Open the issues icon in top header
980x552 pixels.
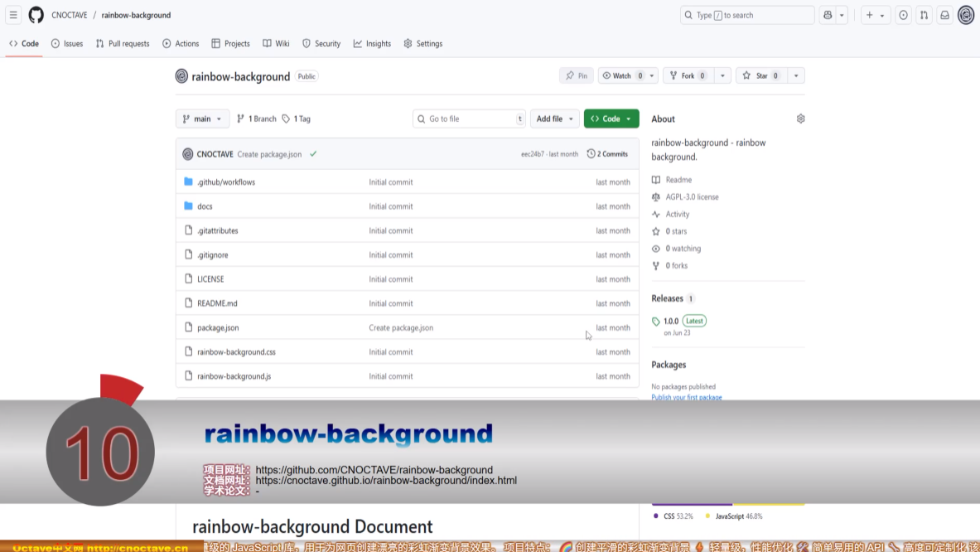[x=903, y=15]
